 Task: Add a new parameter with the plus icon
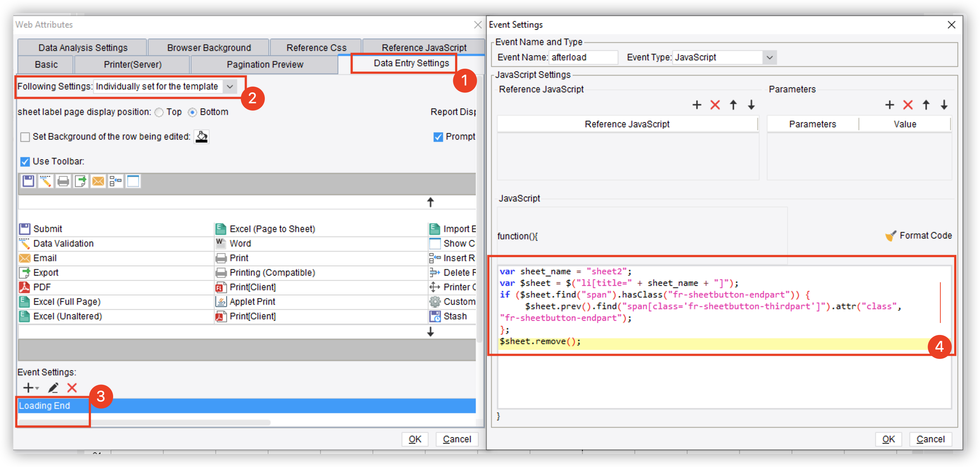pos(889,105)
